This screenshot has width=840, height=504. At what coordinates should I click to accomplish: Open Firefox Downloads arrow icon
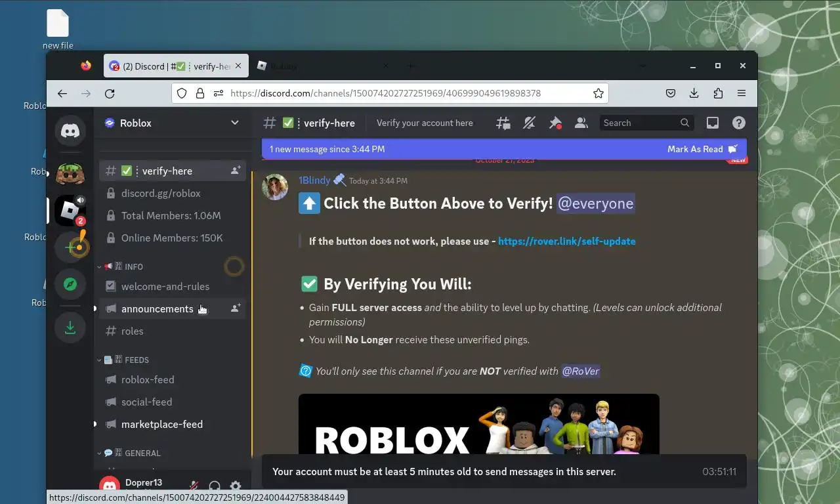coord(694,93)
